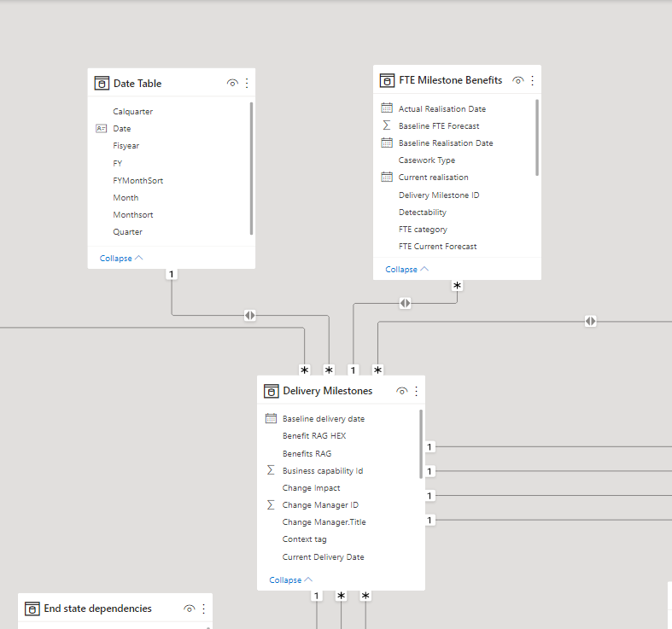Click the 1 cardinality marker under Date Table

click(x=172, y=274)
